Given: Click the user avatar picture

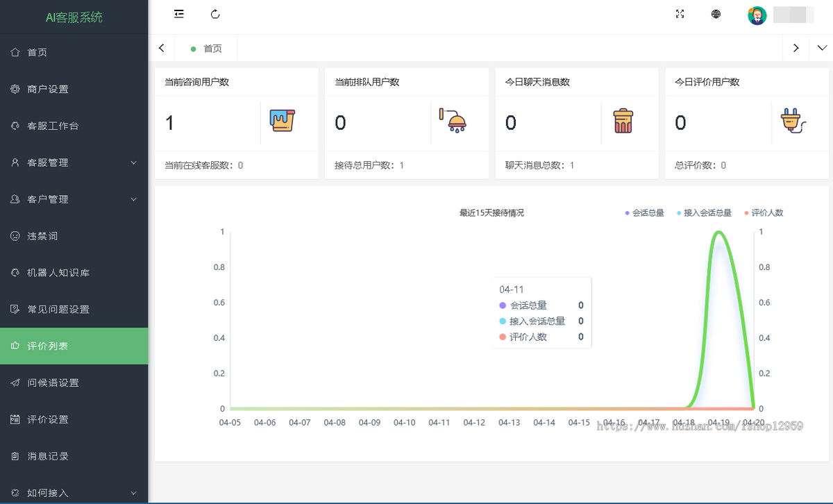Looking at the screenshot, I should pyautogui.click(x=757, y=15).
